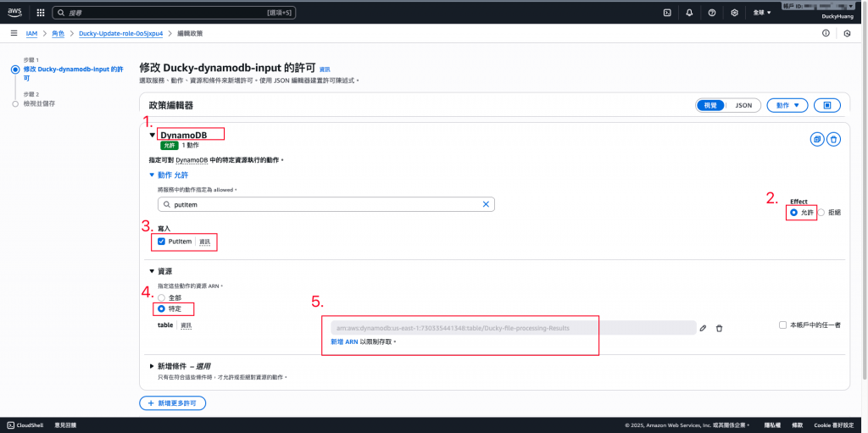Open 條款 footer link
This screenshot has width=868, height=433.
pos(797,425)
